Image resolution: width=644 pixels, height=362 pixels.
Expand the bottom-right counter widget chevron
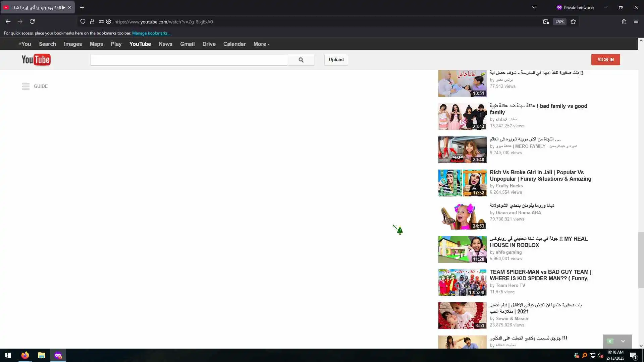click(x=623, y=341)
